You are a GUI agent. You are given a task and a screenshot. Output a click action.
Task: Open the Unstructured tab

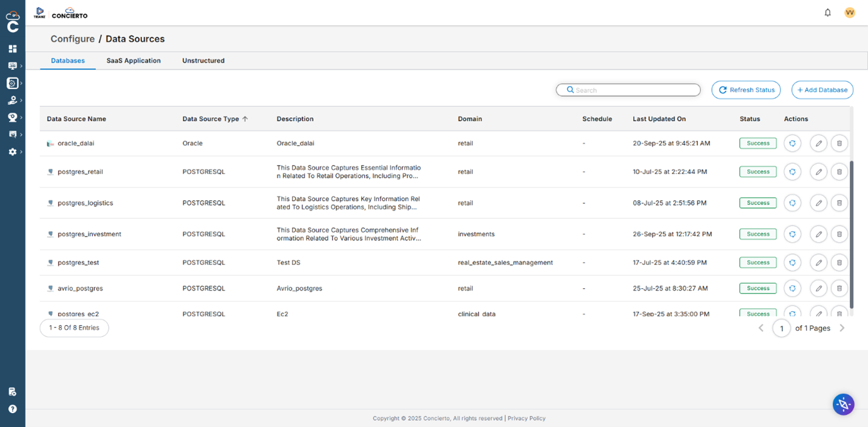[203, 61]
